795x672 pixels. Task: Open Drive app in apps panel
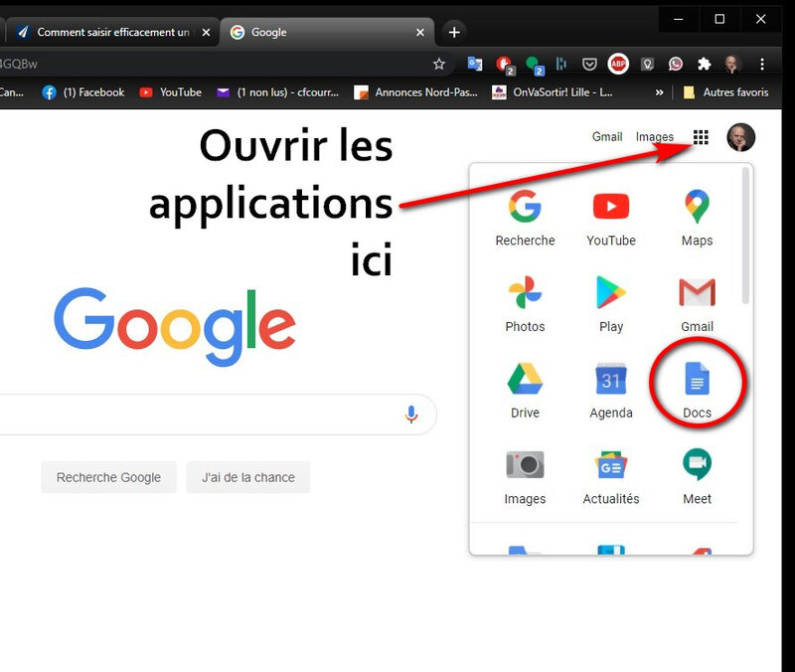click(x=525, y=391)
